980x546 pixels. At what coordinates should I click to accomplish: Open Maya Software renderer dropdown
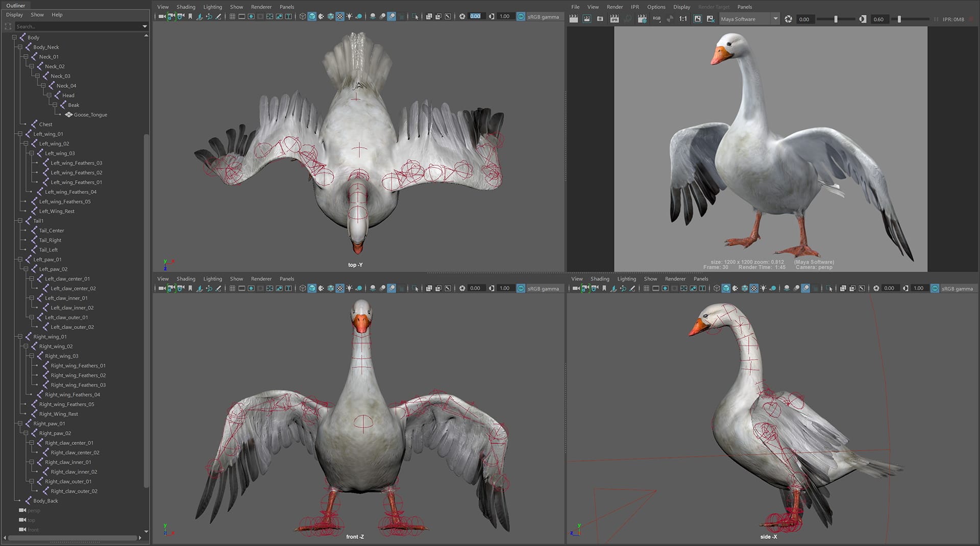(749, 19)
